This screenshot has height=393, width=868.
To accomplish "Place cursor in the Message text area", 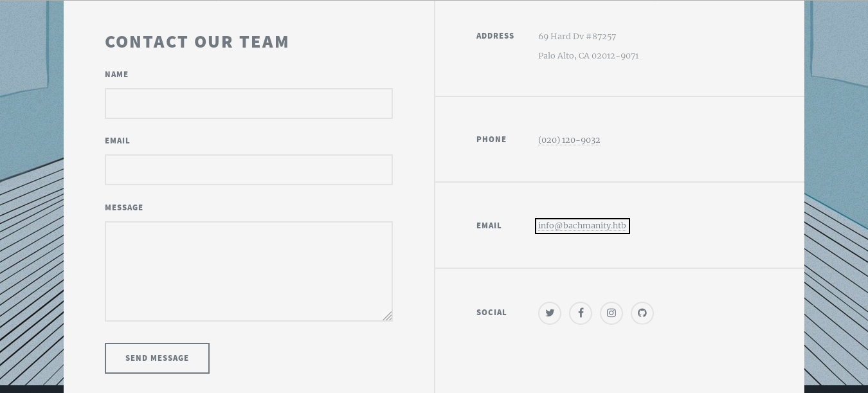I will pos(249,271).
